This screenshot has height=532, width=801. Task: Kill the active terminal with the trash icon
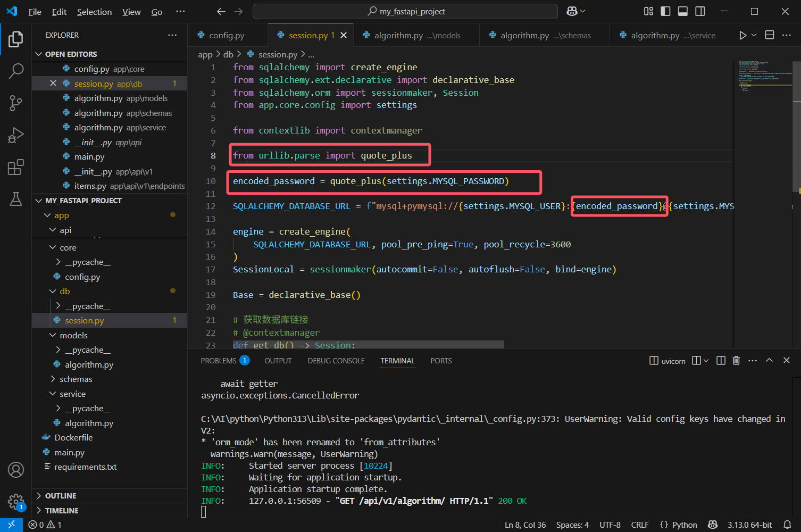click(736, 360)
